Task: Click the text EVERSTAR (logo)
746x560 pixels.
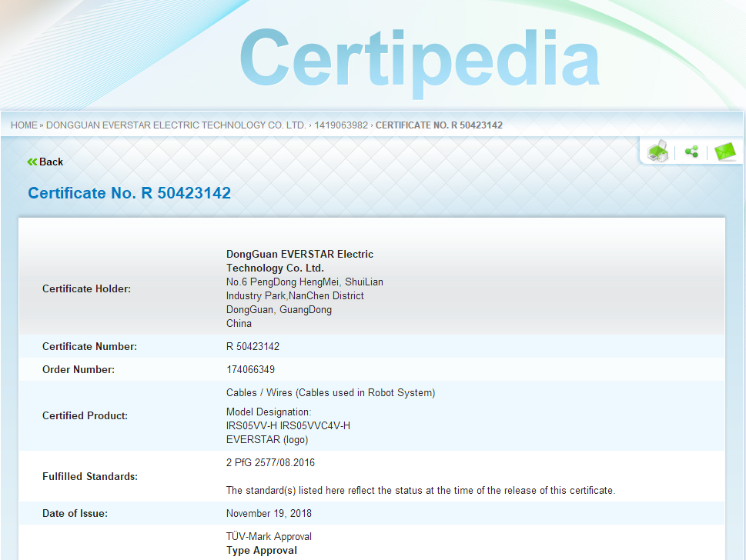Action: pos(267,440)
